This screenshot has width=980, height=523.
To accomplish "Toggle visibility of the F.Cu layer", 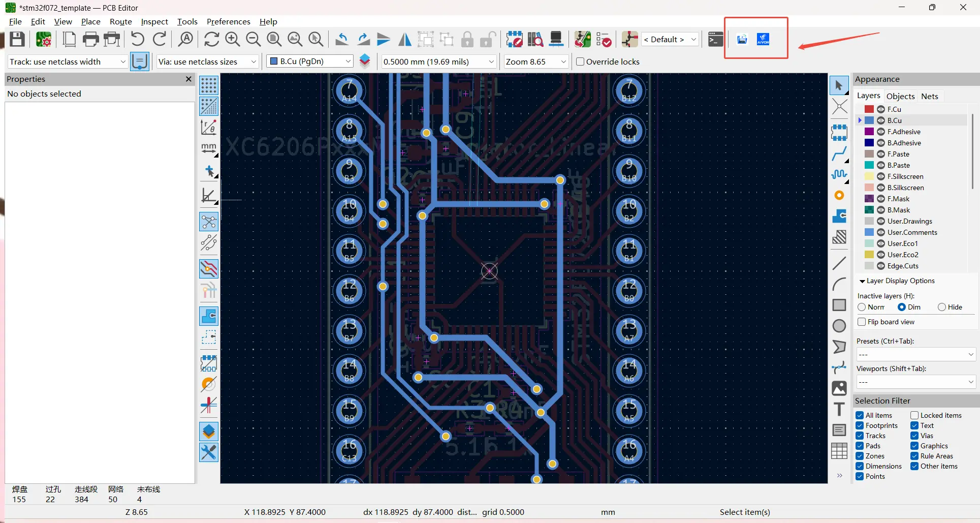I will 881,109.
